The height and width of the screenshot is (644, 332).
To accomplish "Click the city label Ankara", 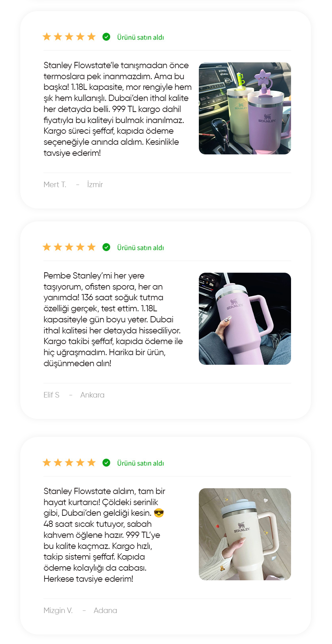I will [92, 395].
